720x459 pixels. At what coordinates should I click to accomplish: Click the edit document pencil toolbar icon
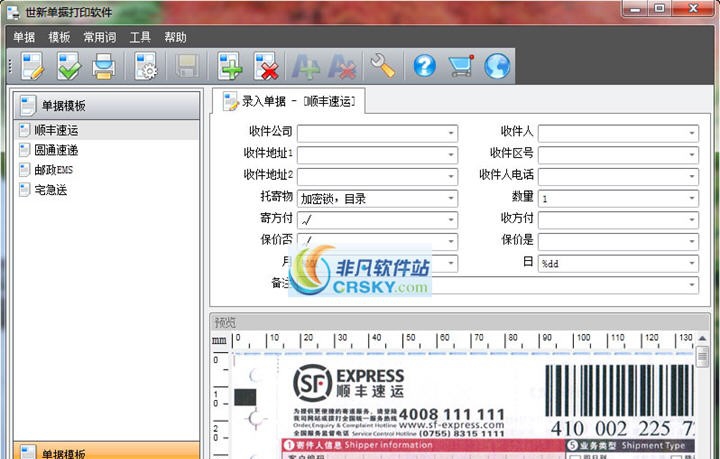(32, 66)
